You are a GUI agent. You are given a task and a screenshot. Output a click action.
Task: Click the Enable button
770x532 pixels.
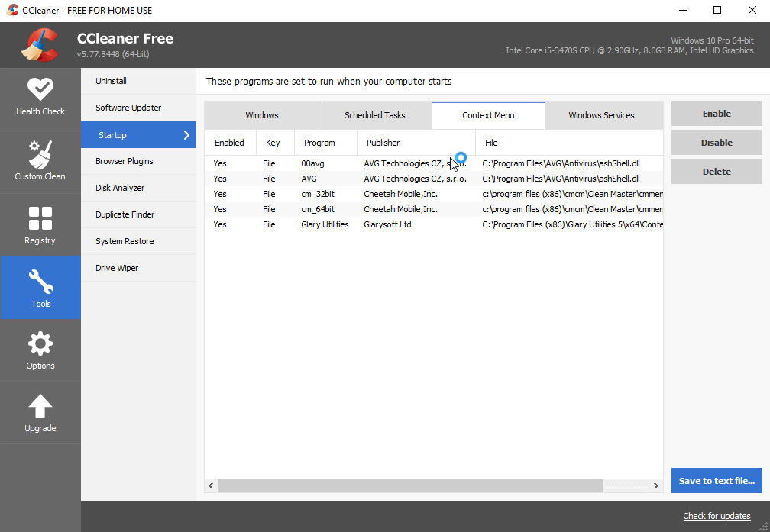point(716,113)
